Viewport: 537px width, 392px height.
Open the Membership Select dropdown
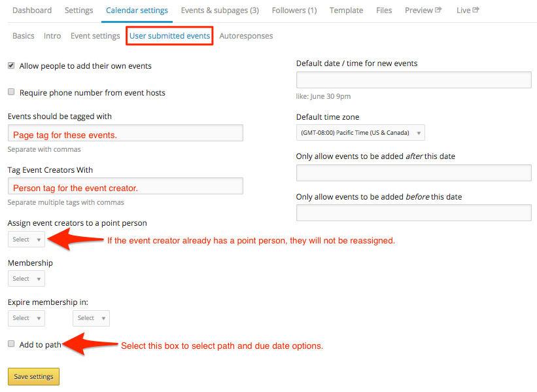click(26, 279)
